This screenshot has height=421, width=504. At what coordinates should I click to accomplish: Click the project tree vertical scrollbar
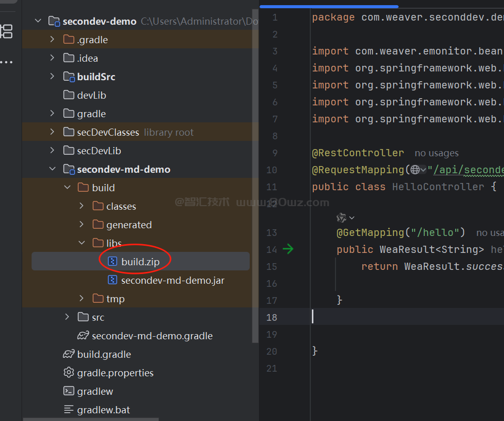(x=256, y=175)
